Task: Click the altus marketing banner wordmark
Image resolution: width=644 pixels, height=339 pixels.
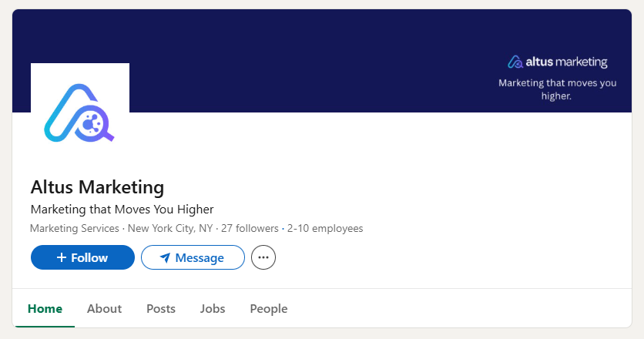Action: pos(566,62)
